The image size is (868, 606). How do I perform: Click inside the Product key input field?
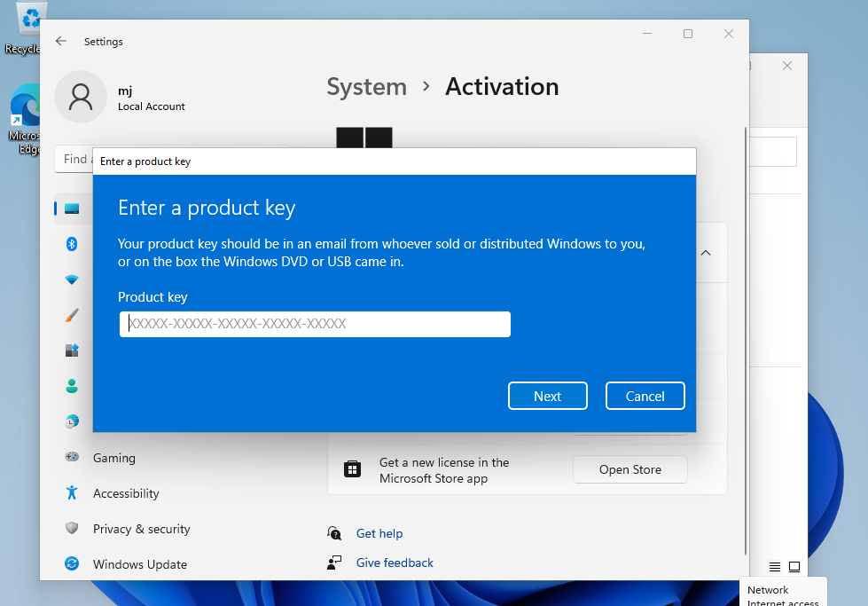coord(315,324)
